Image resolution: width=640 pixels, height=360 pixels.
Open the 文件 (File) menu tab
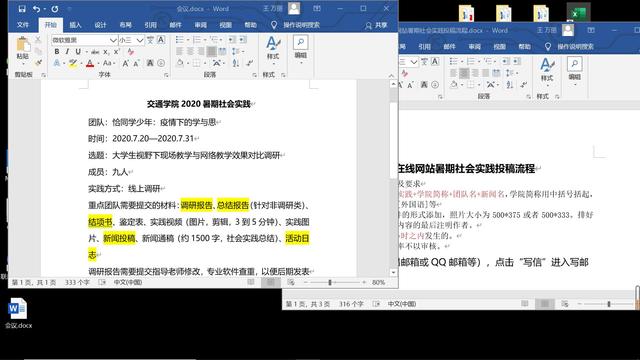coord(23,25)
